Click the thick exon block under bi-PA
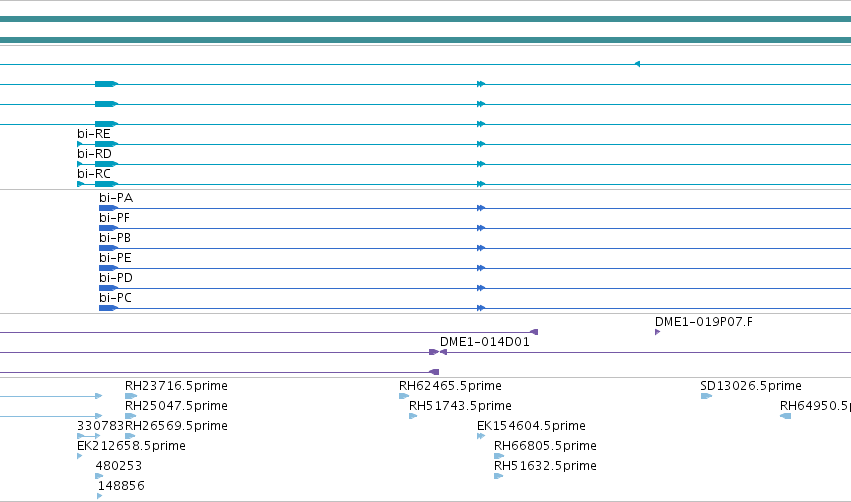This screenshot has width=851, height=502. pyautogui.click(x=108, y=208)
